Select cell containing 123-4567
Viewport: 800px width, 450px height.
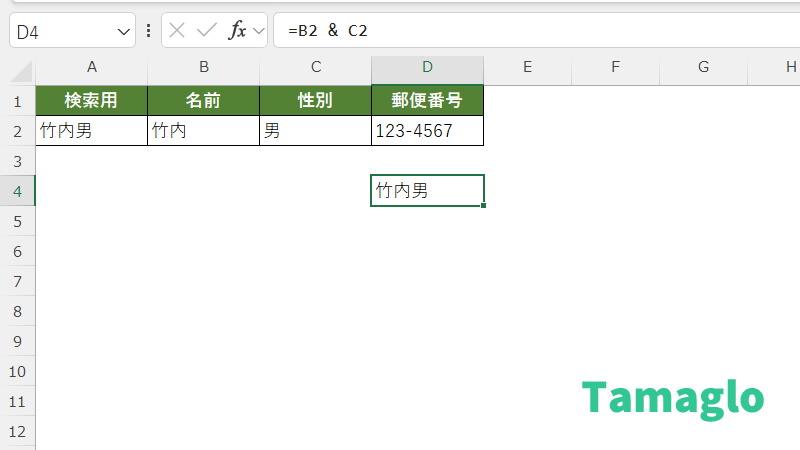click(x=427, y=130)
